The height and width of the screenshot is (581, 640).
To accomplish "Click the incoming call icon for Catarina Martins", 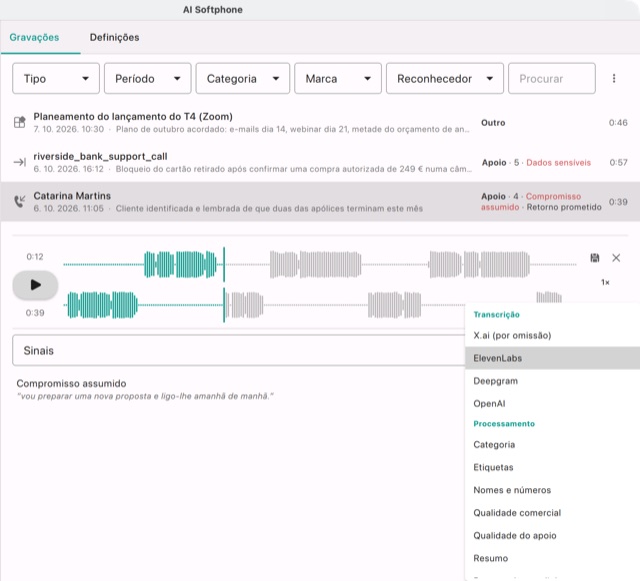I will (20, 201).
